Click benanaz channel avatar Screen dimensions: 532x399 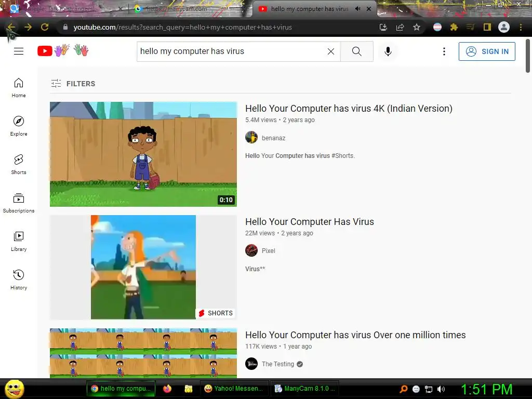point(251,137)
